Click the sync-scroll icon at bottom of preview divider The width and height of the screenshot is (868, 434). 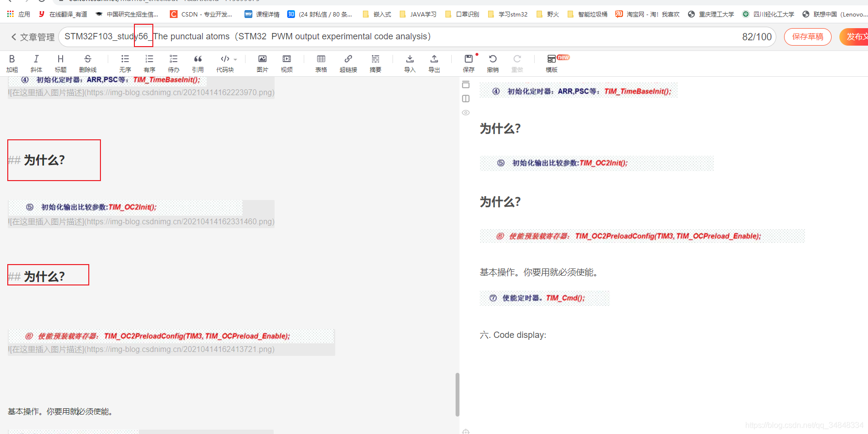pyautogui.click(x=466, y=431)
